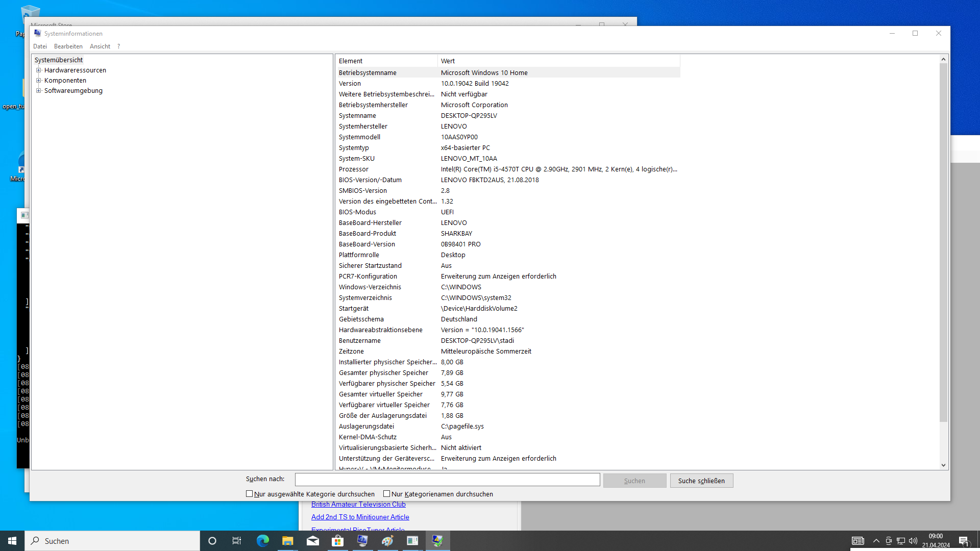Select the Betriebssystemname row

[x=508, y=73]
